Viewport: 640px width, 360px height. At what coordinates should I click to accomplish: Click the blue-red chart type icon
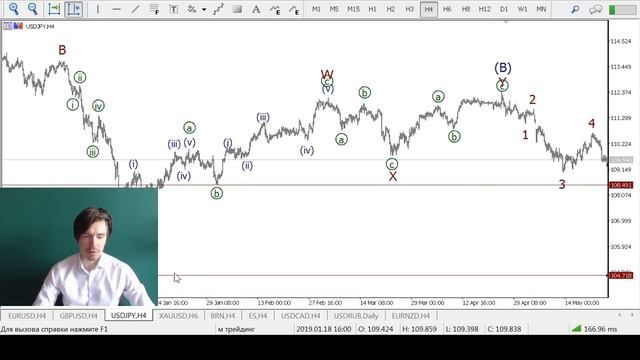18,26
